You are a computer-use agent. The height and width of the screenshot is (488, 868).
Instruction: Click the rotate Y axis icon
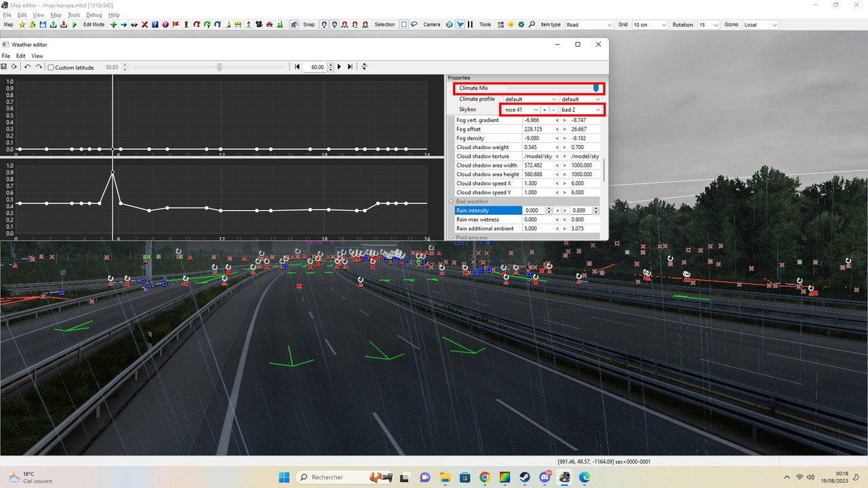pos(207,24)
